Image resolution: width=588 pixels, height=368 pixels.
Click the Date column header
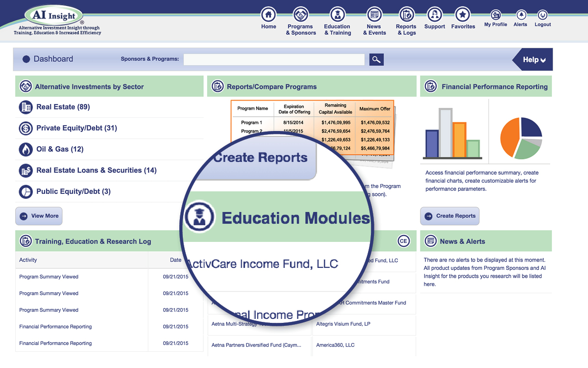175,260
